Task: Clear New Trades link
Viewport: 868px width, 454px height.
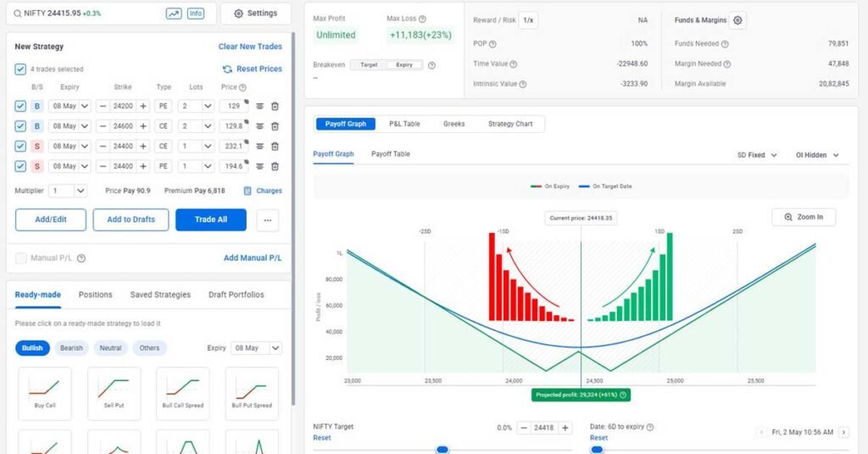Action: coord(250,47)
